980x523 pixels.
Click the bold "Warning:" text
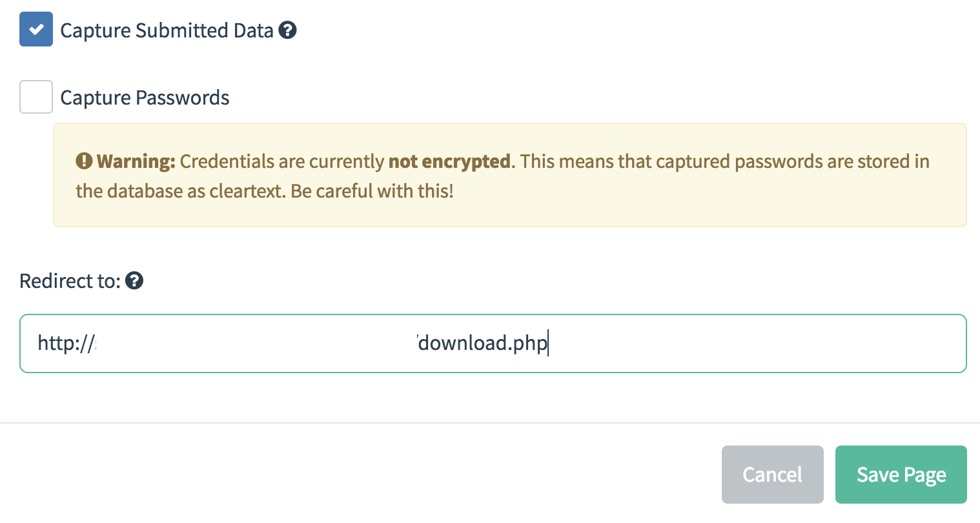(136, 161)
